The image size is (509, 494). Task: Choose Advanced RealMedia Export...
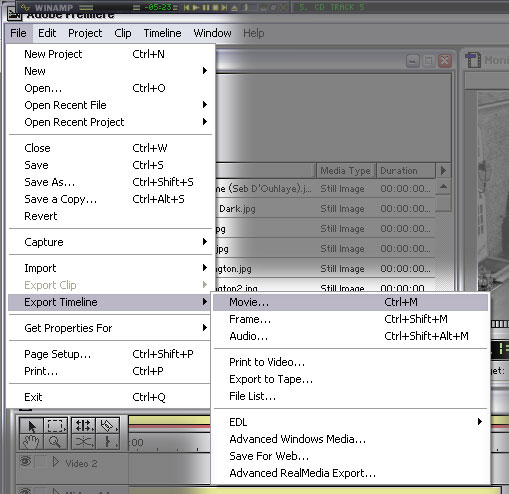(351, 473)
